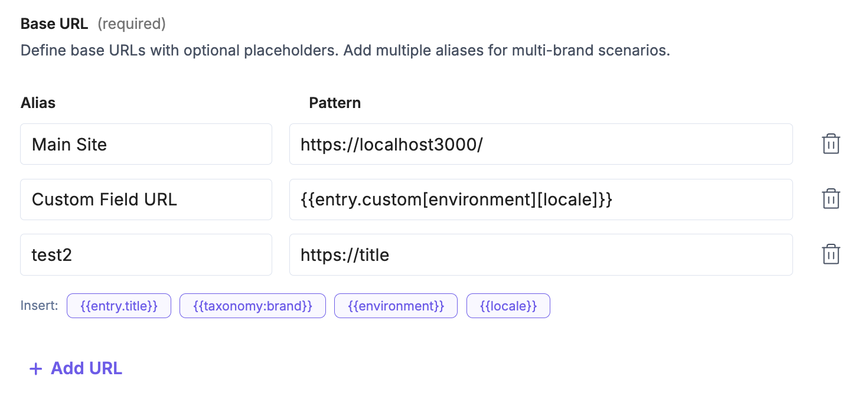Insert the {{locale}} placeholder chip
Viewport: 868px width, 399px height.
(508, 306)
